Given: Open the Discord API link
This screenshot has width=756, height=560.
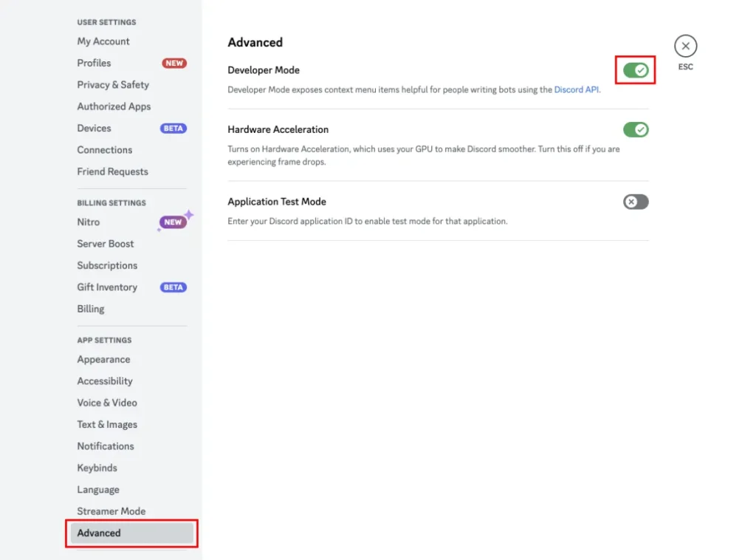Looking at the screenshot, I should [577, 90].
